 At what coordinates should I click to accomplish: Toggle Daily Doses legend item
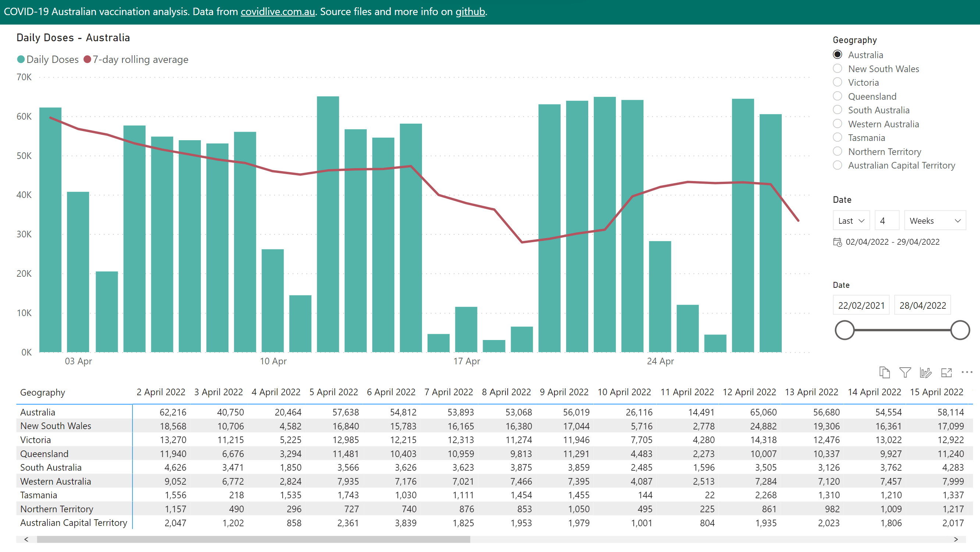pyautogui.click(x=48, y=59)
